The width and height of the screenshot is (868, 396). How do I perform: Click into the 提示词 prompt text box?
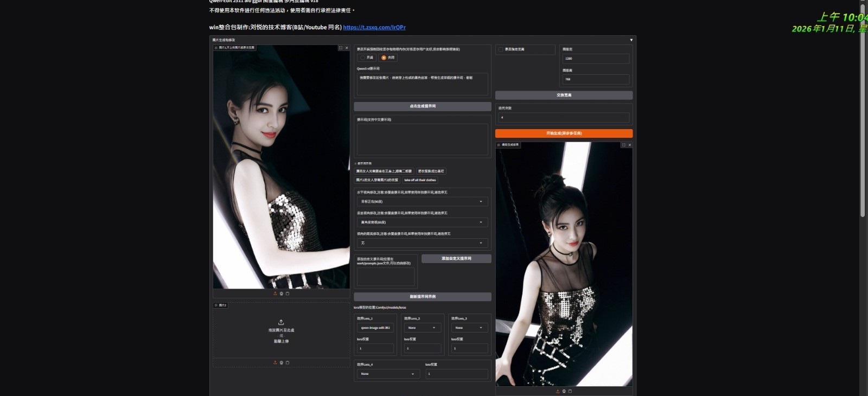[x=422, y=139]
